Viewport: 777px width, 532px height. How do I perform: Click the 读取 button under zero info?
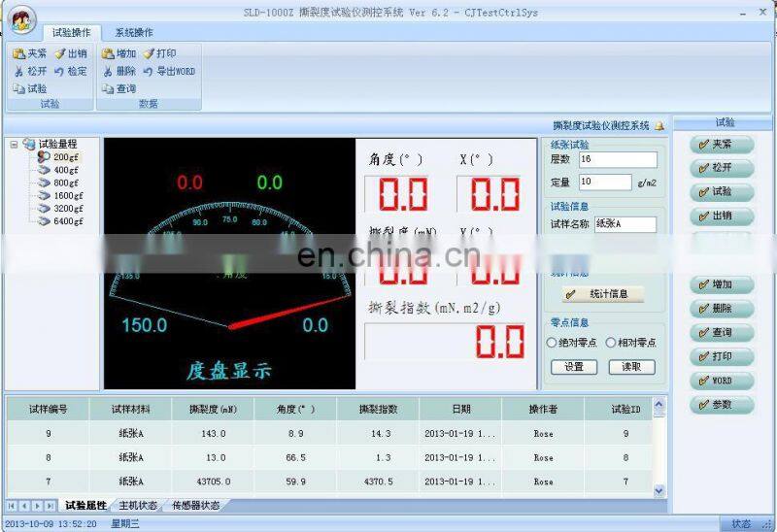click(631, 367)
